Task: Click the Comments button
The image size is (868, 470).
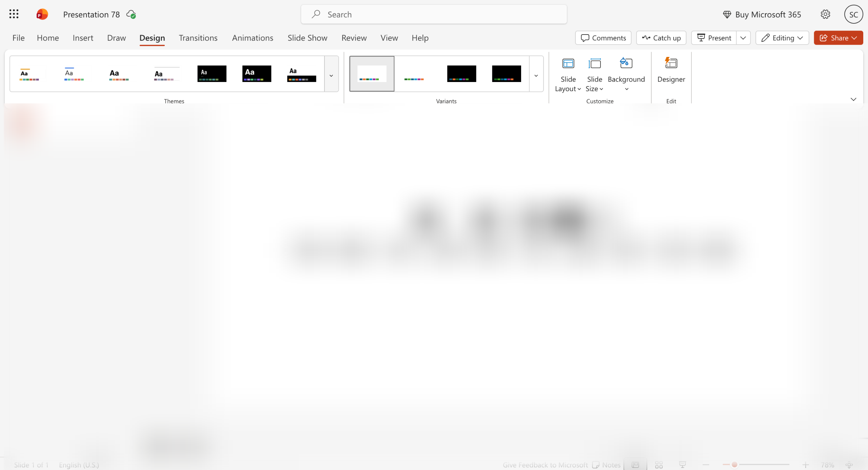Action: [x=603, y=38]
